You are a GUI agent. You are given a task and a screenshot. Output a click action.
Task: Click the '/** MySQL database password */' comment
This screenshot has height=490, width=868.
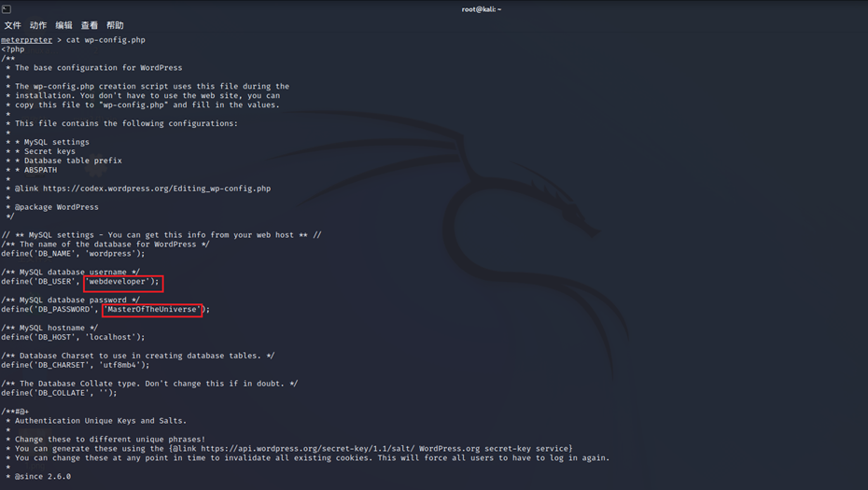click(x=71, y=301)
